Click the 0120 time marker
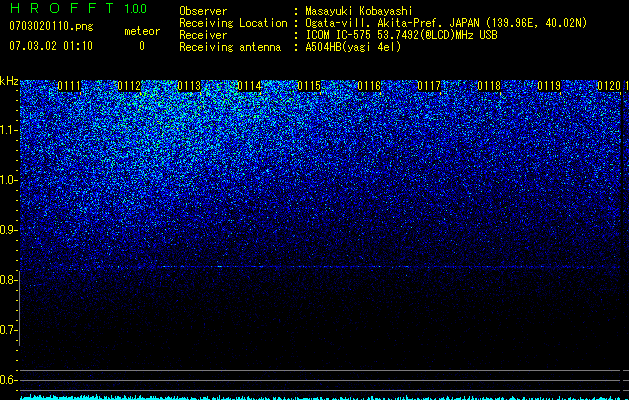 609,86
